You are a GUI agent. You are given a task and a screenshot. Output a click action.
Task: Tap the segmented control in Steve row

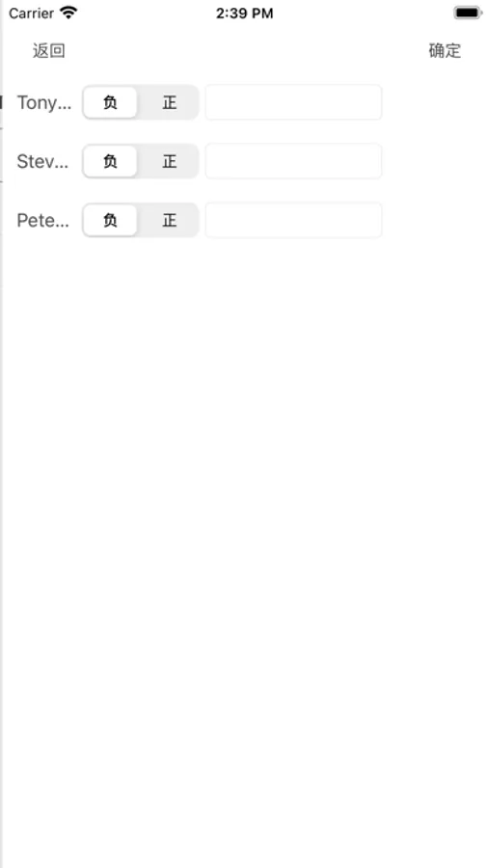click(x=140, y=161)
